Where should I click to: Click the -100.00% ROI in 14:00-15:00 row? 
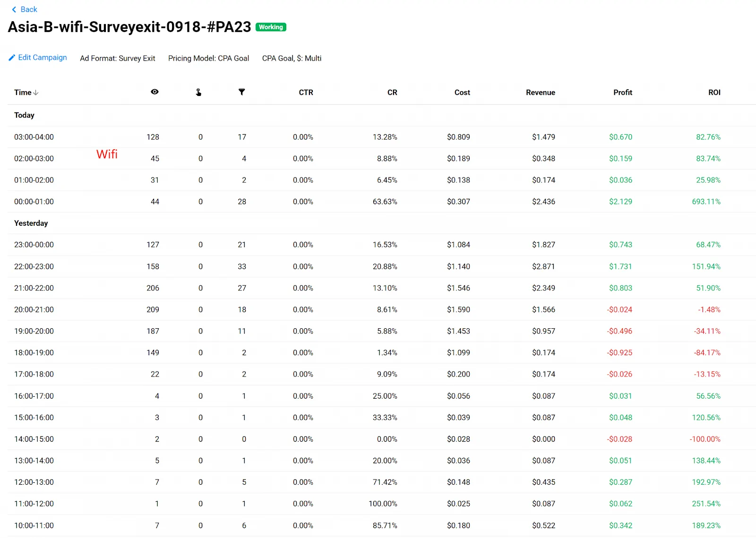(x=704, y=439)
